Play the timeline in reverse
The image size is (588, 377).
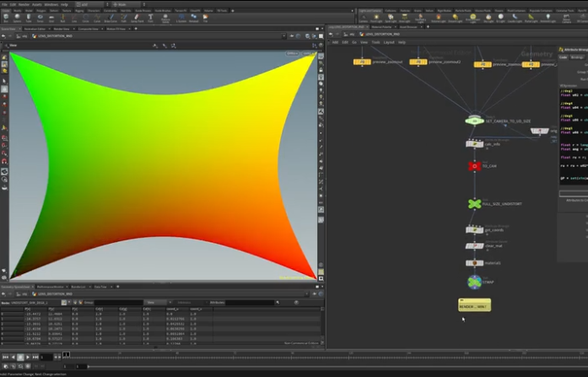[x=13, y=357]
